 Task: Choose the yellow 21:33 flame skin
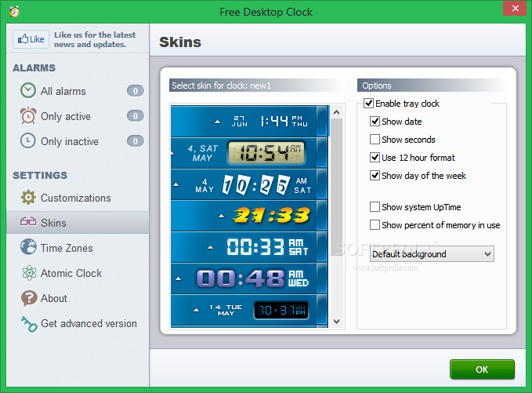[249, 216]
